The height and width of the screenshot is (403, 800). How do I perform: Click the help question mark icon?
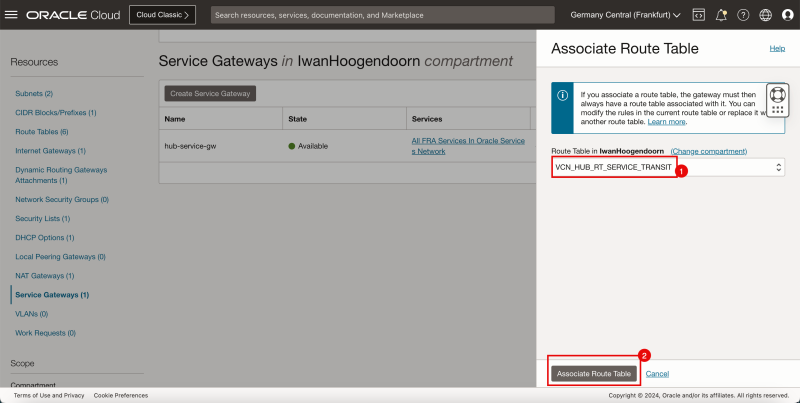(743, 15)
